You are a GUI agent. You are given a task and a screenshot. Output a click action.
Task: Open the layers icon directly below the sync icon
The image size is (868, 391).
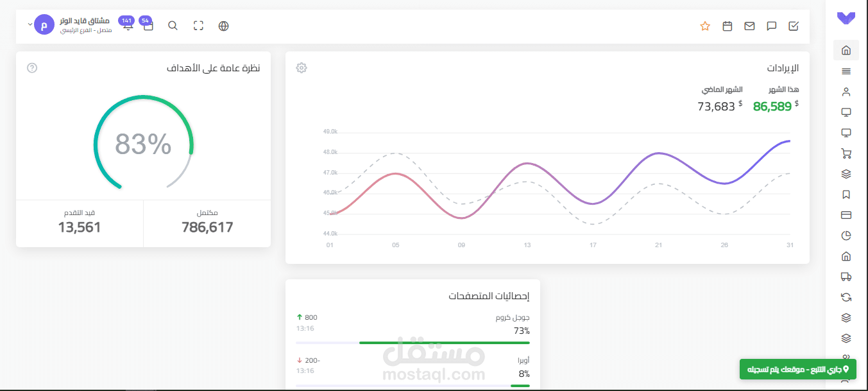click(x=846, y=318)
